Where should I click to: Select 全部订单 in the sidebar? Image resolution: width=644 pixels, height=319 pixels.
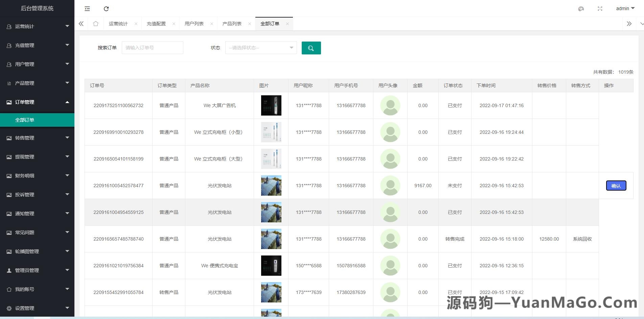point(25,120)
